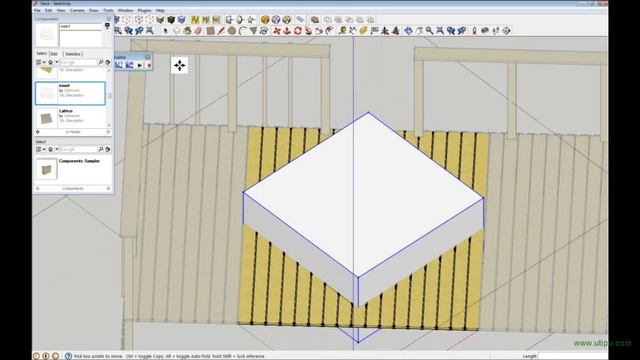Open Instructor help icon in status bar
Screen dimensions: 640x360
point(68,356)
